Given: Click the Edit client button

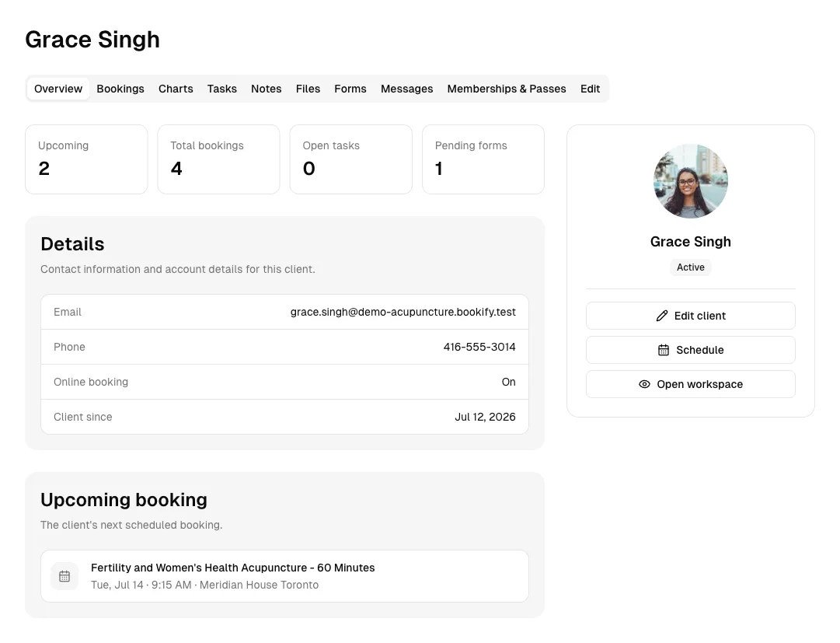Looking at the screenshot, I should point(691,316).
